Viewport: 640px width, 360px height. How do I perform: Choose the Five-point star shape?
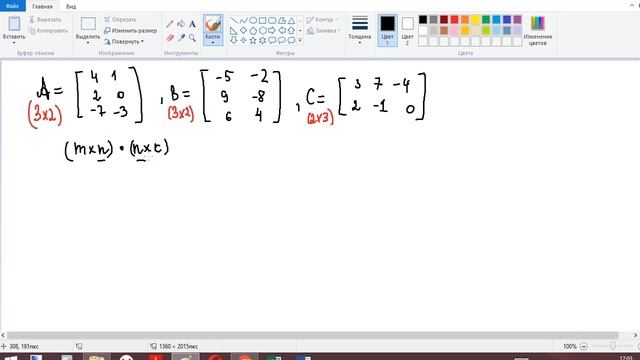[x=253, y=40]
